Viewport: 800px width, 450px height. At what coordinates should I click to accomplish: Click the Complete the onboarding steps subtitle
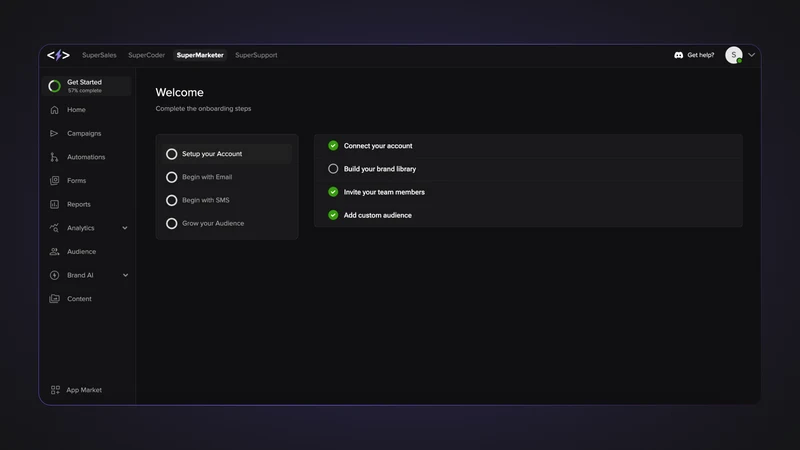tap(203, 108)
